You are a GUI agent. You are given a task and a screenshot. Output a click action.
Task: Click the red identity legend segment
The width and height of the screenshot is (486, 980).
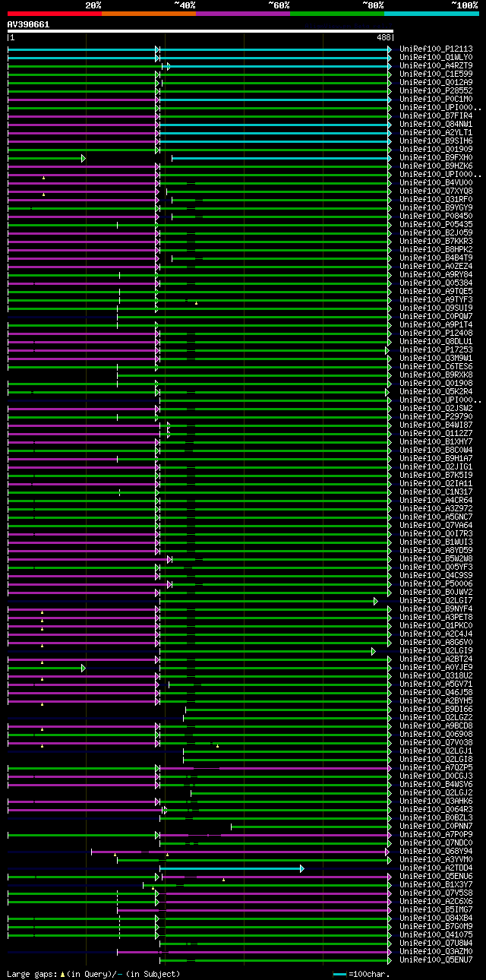(x=54, y=14)
